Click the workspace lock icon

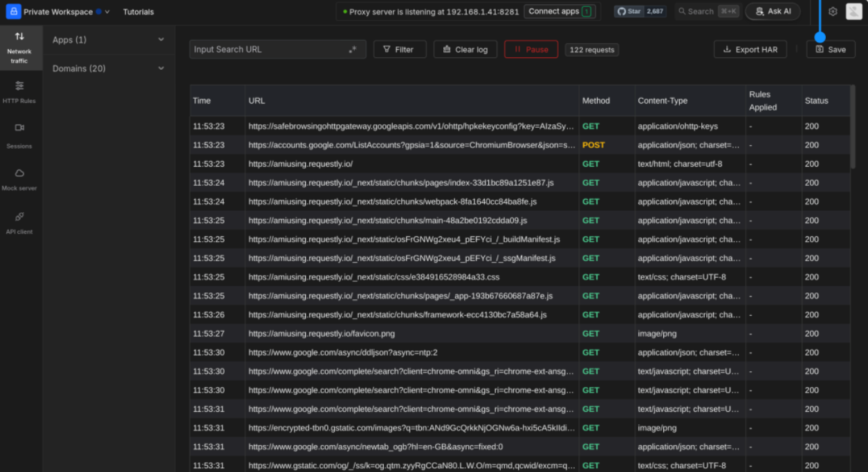click(x=13, y=12)
